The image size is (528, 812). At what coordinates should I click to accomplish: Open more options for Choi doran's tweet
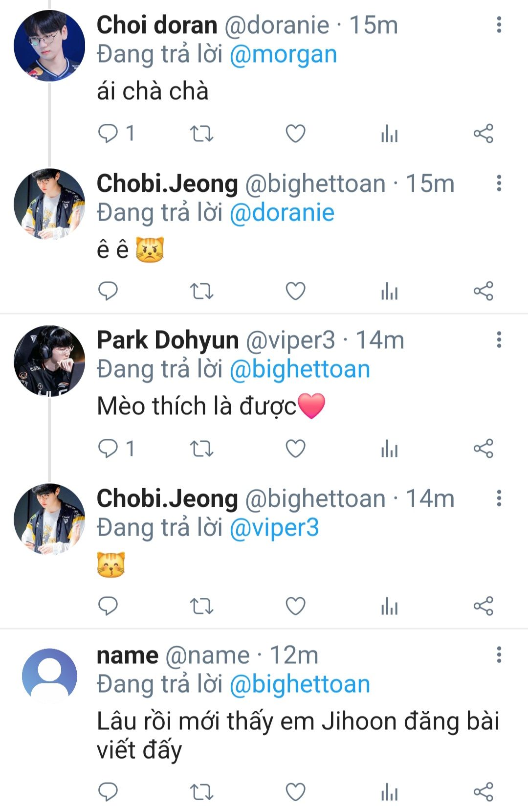[499, 24]
